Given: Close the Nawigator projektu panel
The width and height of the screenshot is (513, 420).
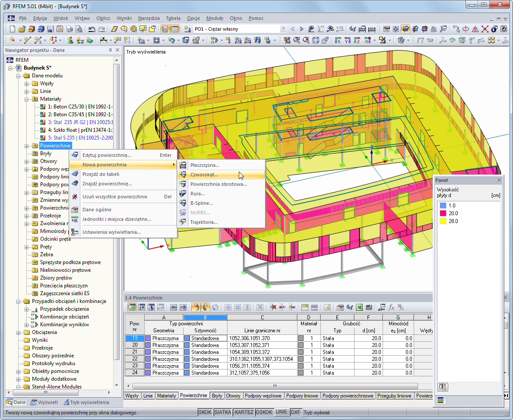Looking at the screenshot, I should pyautogui.click(x=117, y=50).
